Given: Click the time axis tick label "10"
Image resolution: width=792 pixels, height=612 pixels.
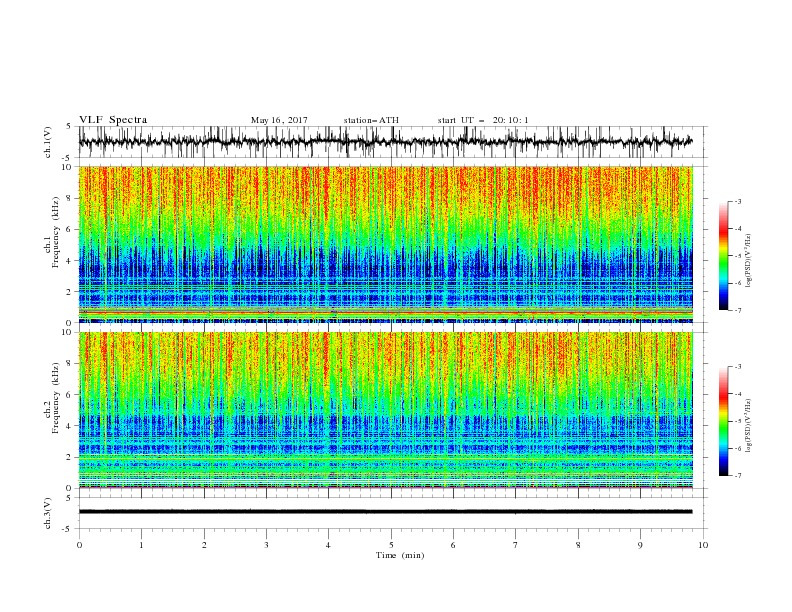Looking at the screenshot, I should (x=703, y=545).
